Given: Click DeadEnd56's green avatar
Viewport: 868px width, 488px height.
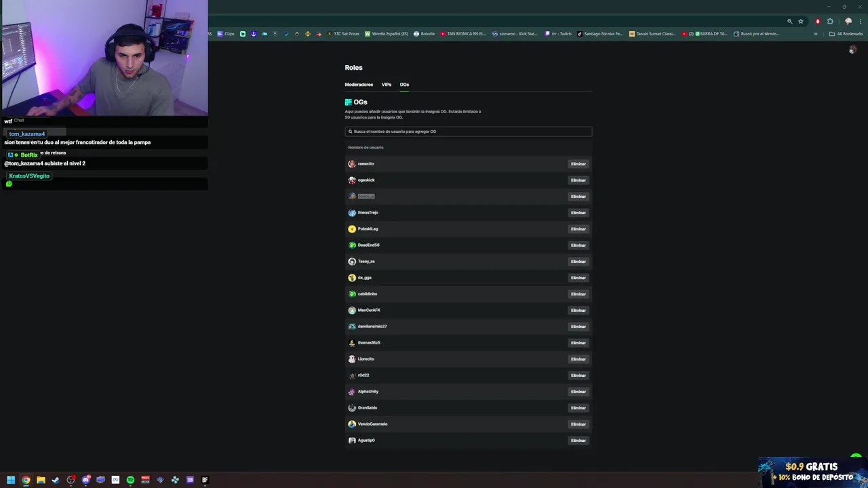Looking at the screenshot, I should pyautogui.click(x=352, y=245).
